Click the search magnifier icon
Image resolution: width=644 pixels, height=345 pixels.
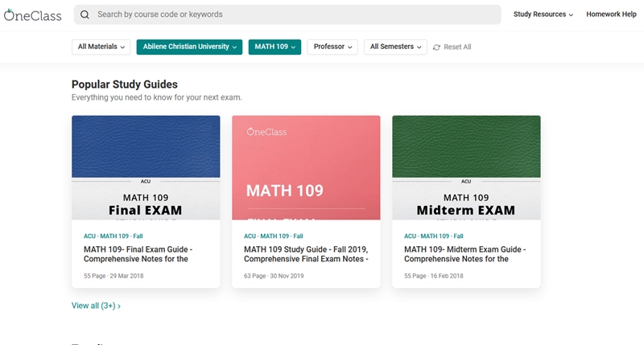coord(85,14)
